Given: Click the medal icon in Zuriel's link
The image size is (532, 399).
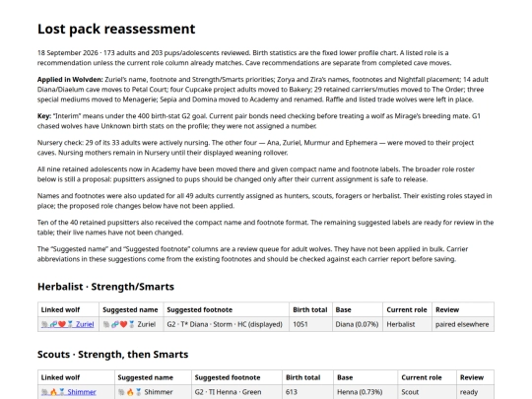Looking at the screenshot, I should tap(70, 324).
